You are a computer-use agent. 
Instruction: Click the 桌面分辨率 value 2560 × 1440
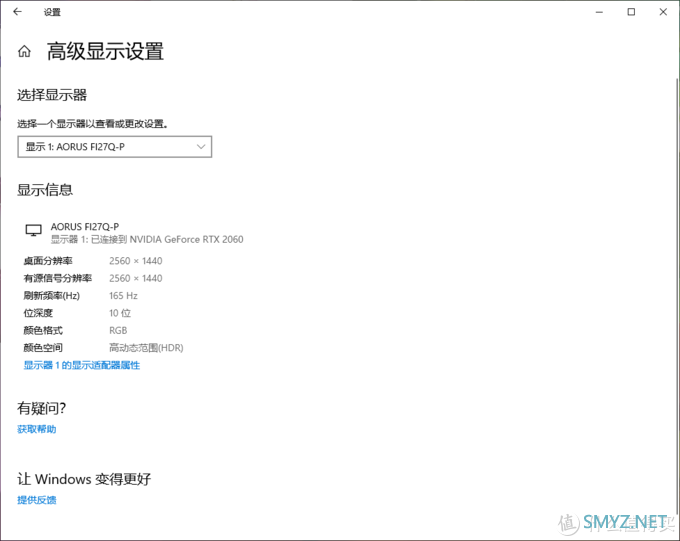tap(136, 261)
